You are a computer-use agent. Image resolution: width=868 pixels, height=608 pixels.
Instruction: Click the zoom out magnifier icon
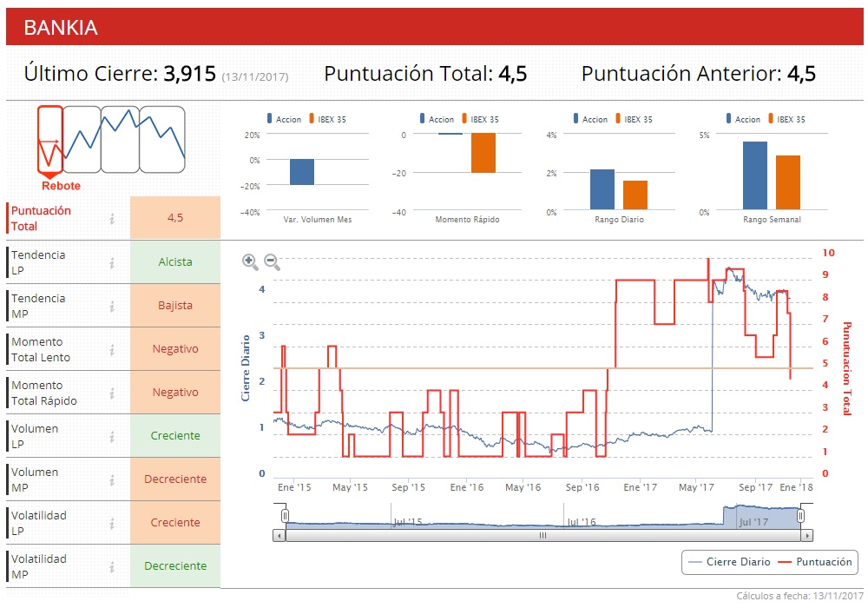coord(272,261)
